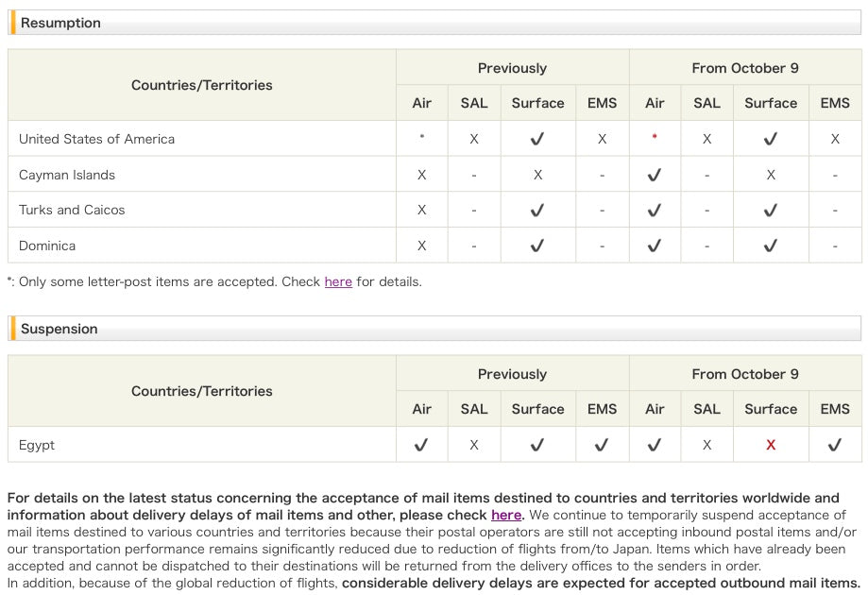The height and width of the screenshot is (595, 868).
Task: Click Turks and Caicos Surface checkmark under Previously
Action: [x=537, y=211]
